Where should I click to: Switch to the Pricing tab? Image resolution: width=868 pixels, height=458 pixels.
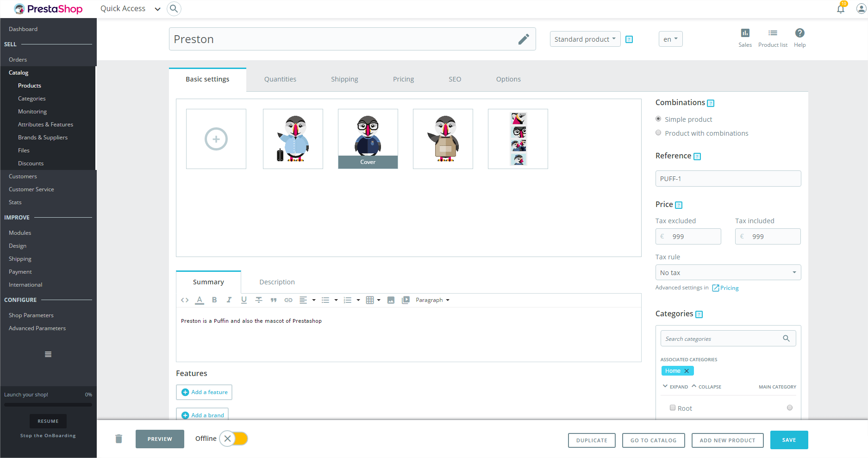coord(403,79)
